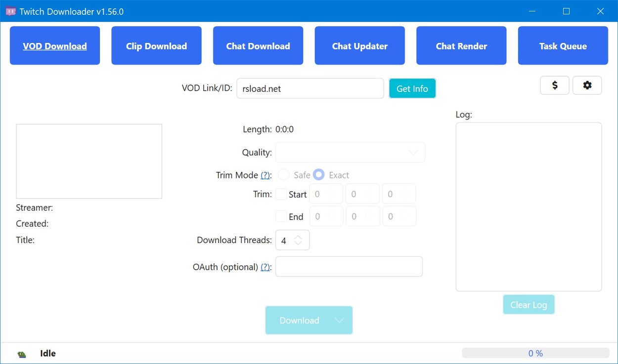Click the Clear Log button
618x364 pixels.
529,304
